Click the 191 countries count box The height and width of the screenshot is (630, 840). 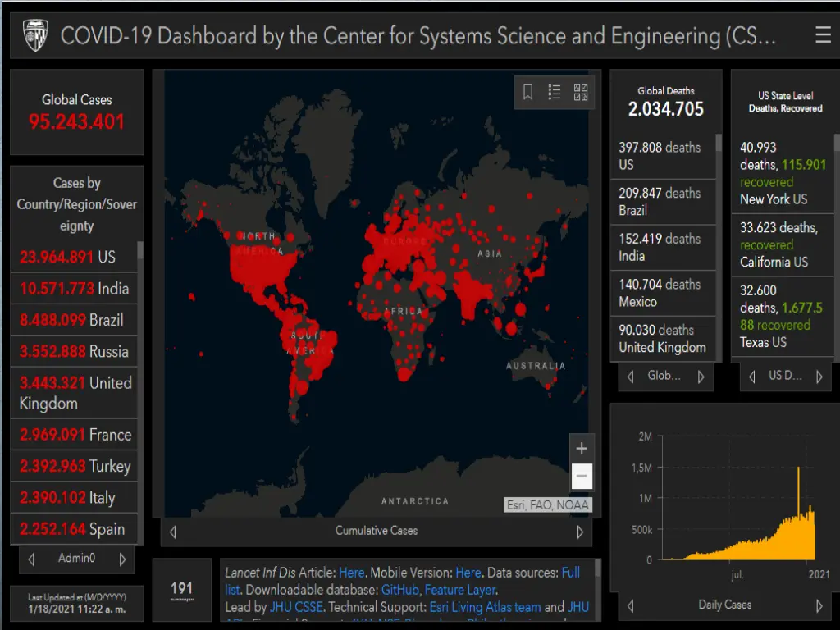coord(181,590)
